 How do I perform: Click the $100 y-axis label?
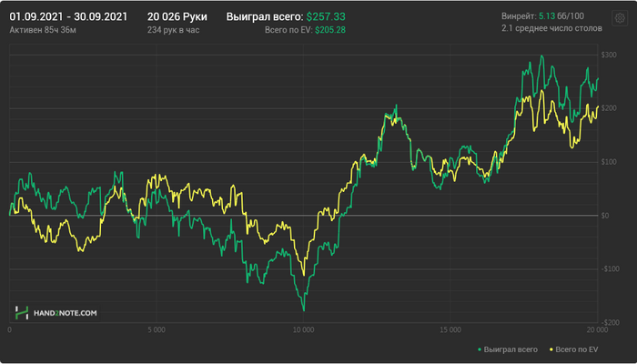coord(608,162)
